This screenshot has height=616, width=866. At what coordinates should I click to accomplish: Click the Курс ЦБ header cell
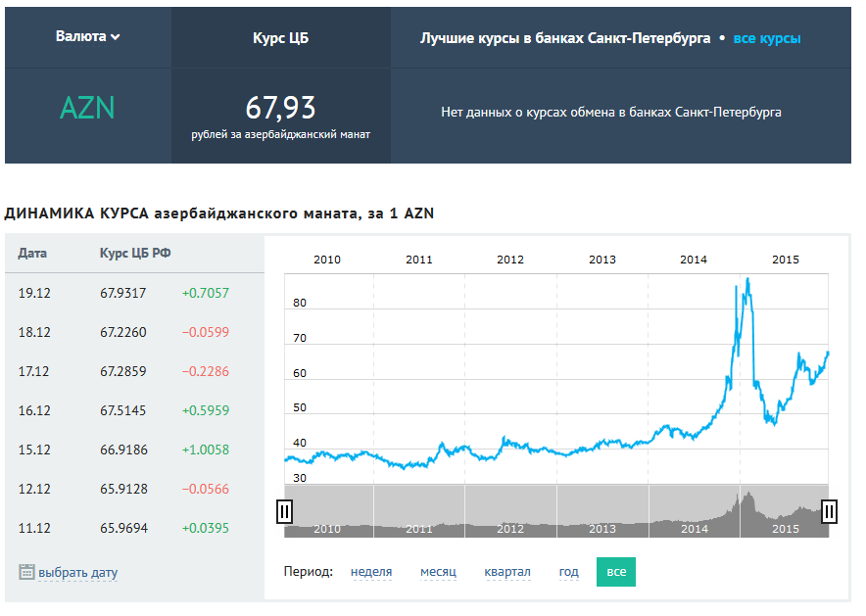click(280, 38)
